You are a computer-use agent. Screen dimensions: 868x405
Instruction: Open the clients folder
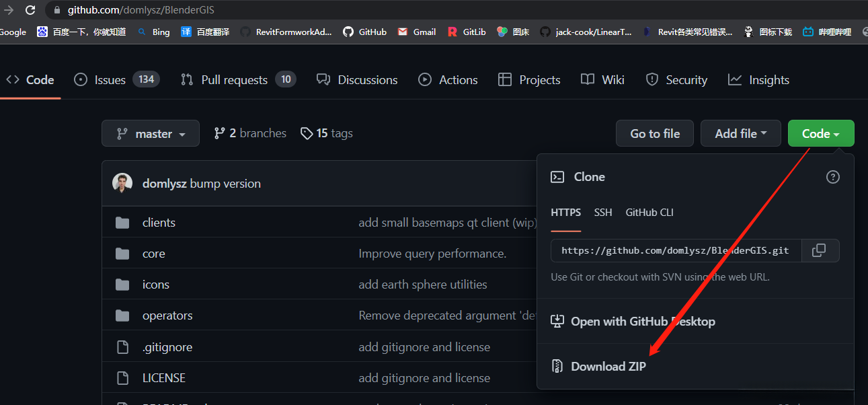point(159,223)
